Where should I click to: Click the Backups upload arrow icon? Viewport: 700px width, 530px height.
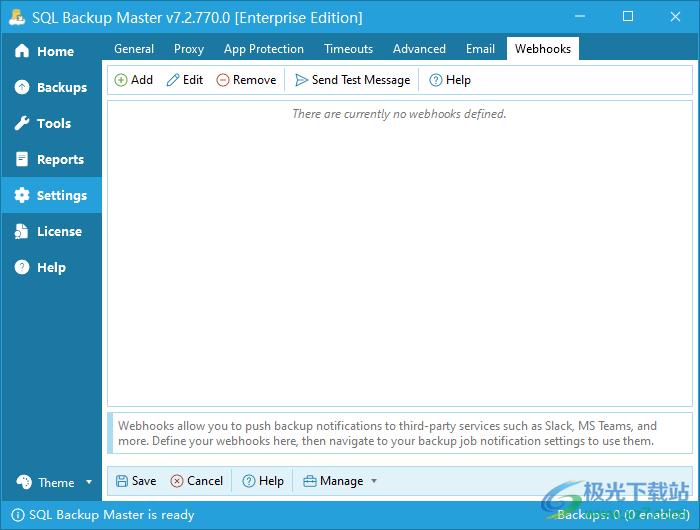pos(21,87)
